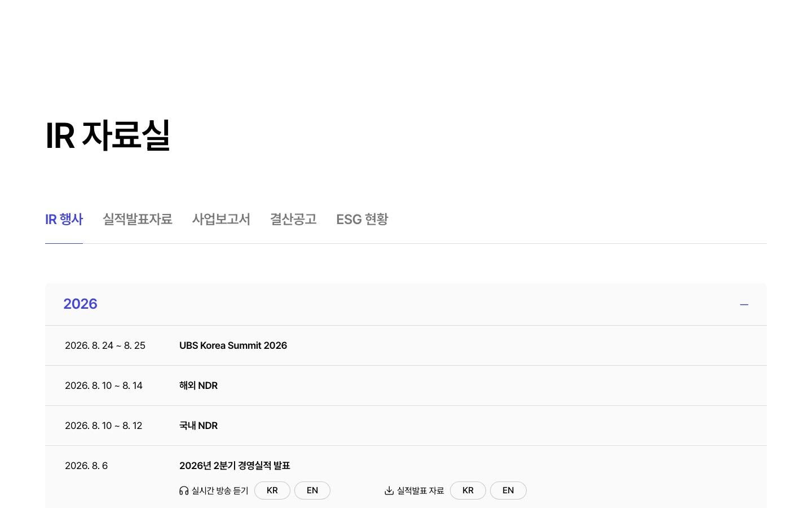Image resolution: width=812 pixels, height=508 pixels.
Task: Collapse the 2026 section with minus icon
Action: click(744, 305)
